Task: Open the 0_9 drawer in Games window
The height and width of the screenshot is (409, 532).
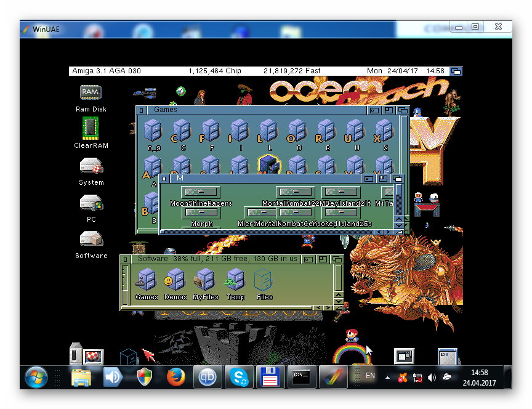Action: point(153,131)
